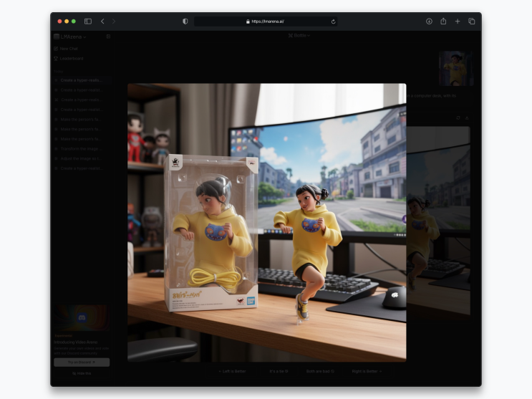Screen dimensions: 532x399
Task: Vote 'Both are bad'
Action: [x=320, y=371]
